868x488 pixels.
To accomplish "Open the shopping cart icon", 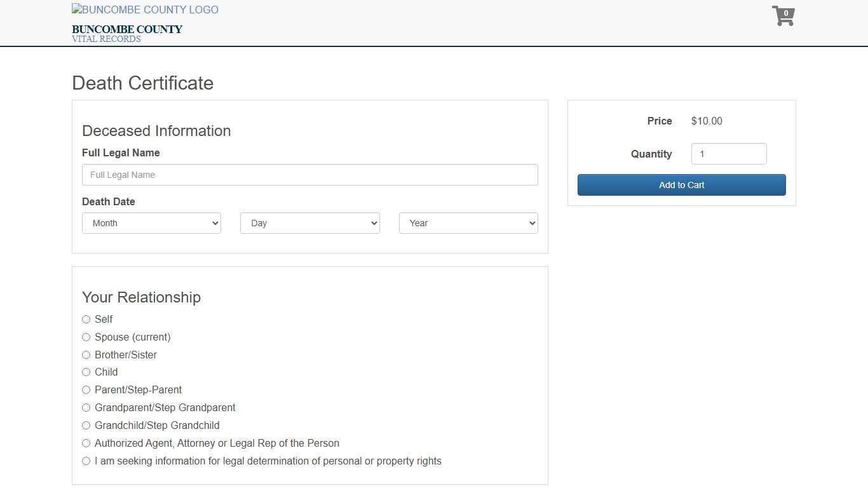I will [782, 17].
